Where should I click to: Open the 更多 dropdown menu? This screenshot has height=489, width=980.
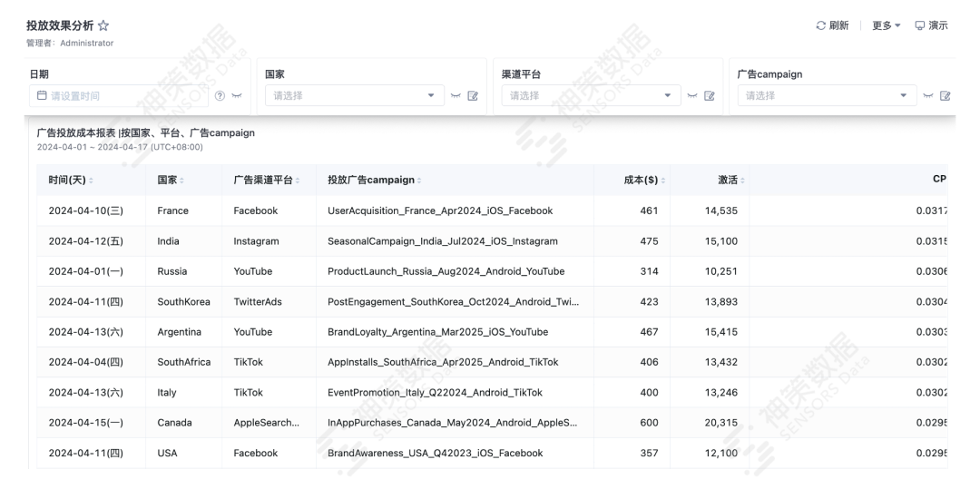(x=887, y=25)
